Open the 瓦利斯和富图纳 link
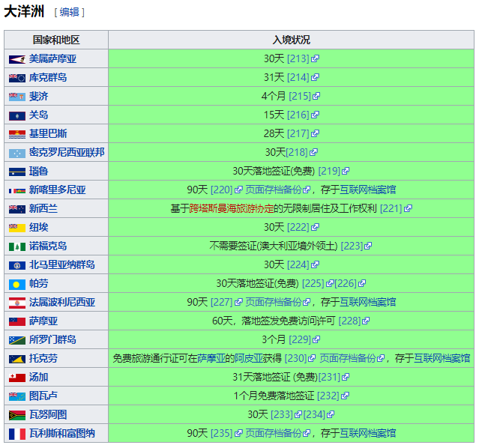Image resolution: width=479 pixels, height=448 pixels. tap(62, 433)
